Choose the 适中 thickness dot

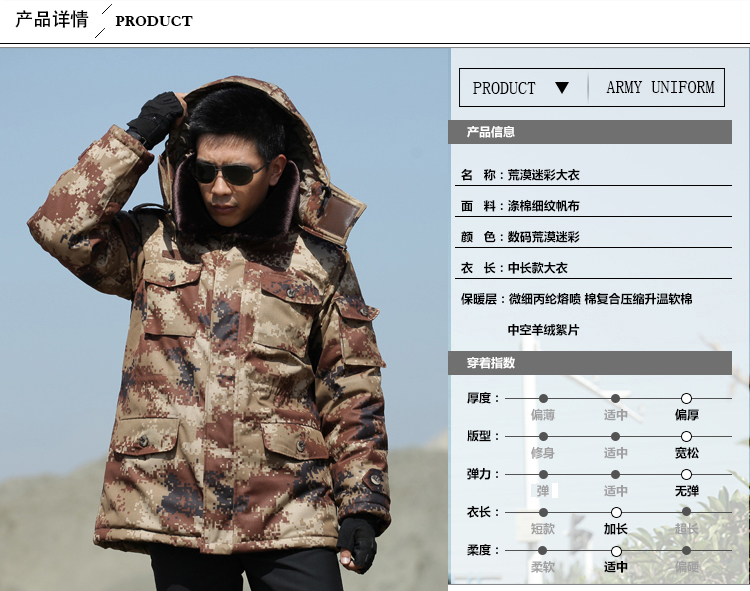click(x=616, y=398)
